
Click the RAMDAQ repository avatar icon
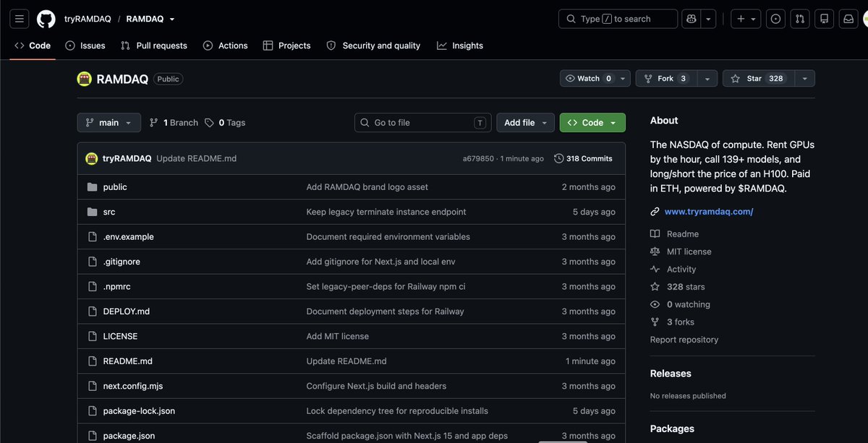[85, 79]
